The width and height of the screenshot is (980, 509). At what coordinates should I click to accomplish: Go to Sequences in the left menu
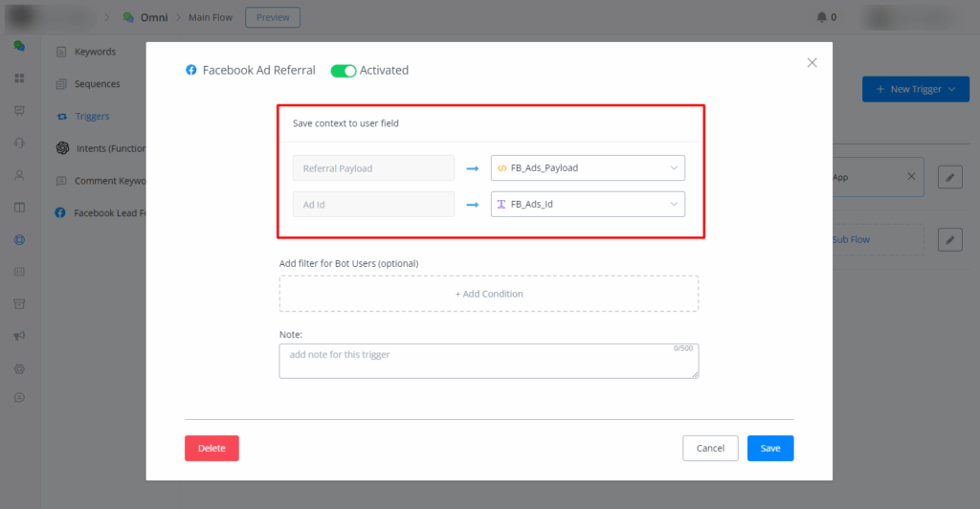pyautogui.click(x=97, y=84)
